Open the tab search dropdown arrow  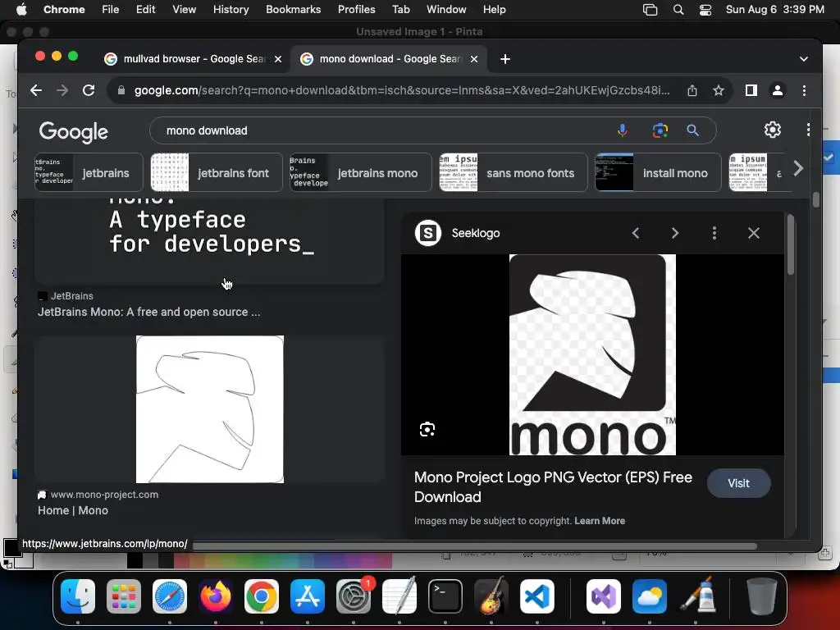point(804,59)
